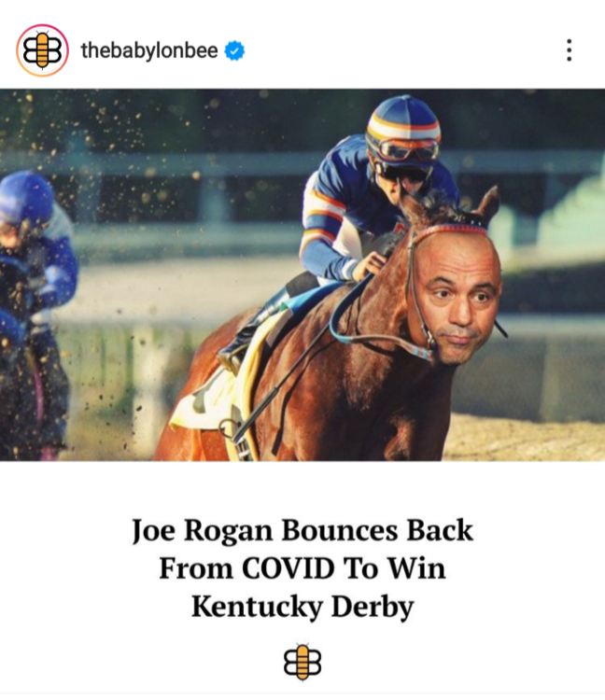The width and height of the screenshot is (605, 700).
Task: Tap the blue verified badge
Action: [x=234, y=50]
